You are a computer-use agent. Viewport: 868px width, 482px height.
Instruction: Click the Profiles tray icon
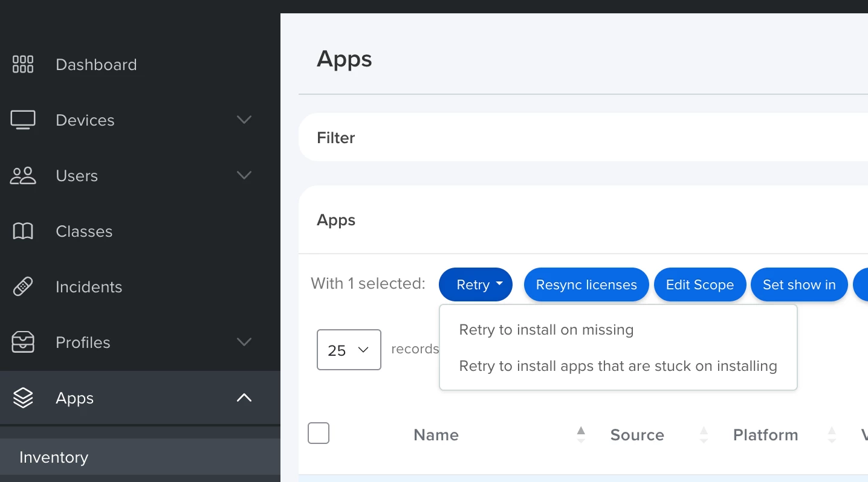tap(23, 342)
